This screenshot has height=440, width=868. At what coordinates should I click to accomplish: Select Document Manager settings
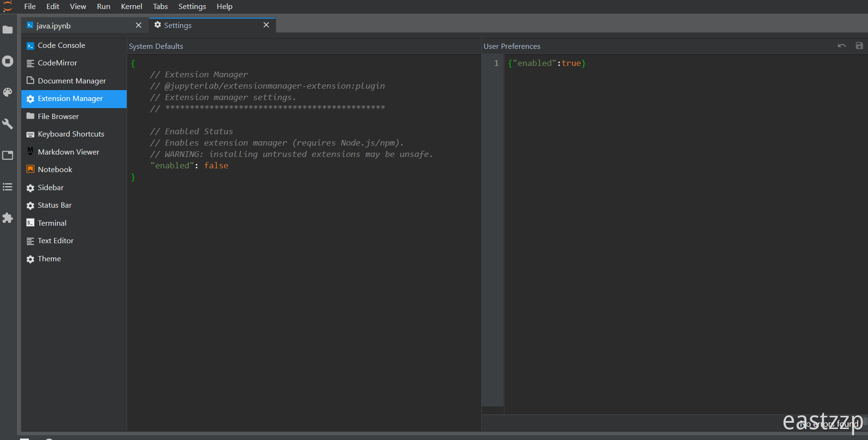[x=74, y=81]
